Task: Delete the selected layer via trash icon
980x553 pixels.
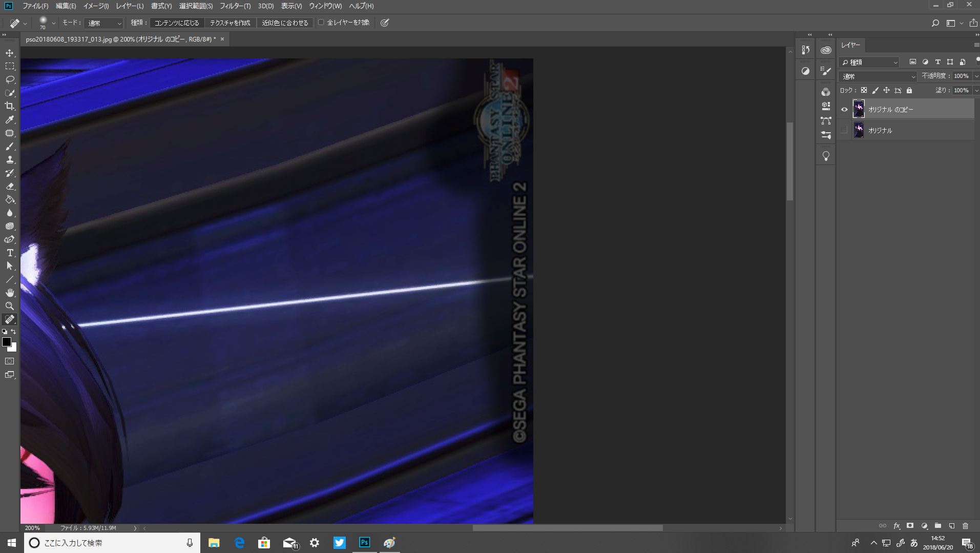Action: tap(966, 526)
